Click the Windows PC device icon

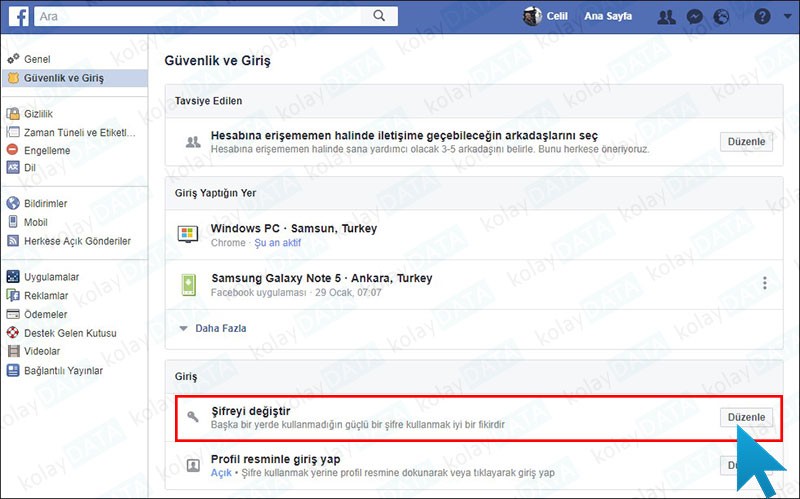click(187, 234)
